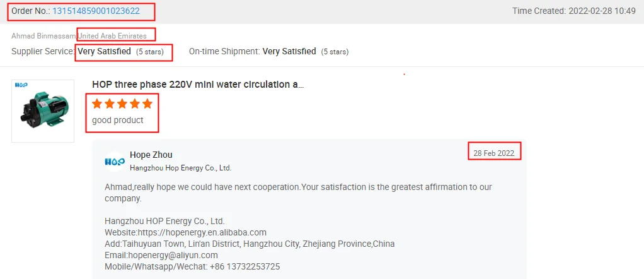
Task: Click the On-time Shipment Very Satisfied rating
Action: [x=289, y=51]
